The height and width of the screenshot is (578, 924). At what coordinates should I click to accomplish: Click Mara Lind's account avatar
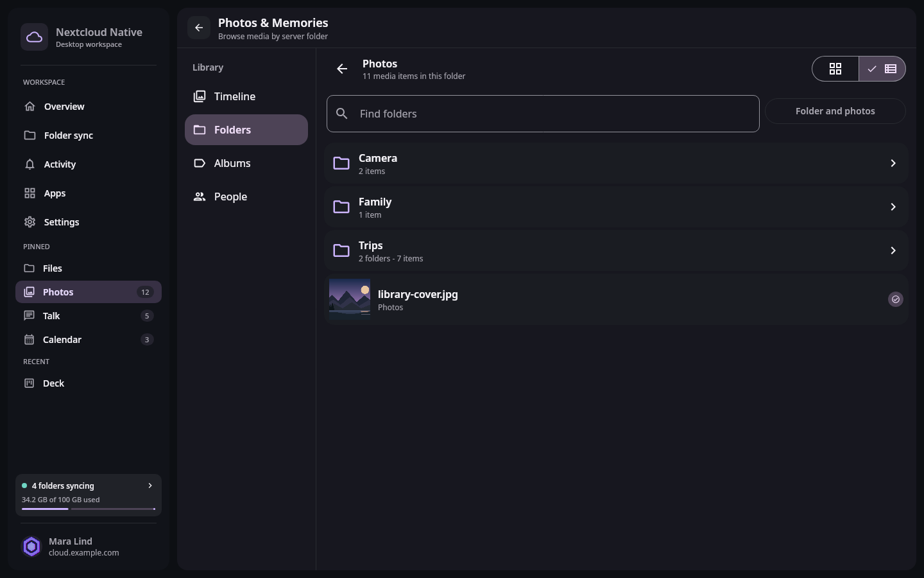(x=31, y=547)
